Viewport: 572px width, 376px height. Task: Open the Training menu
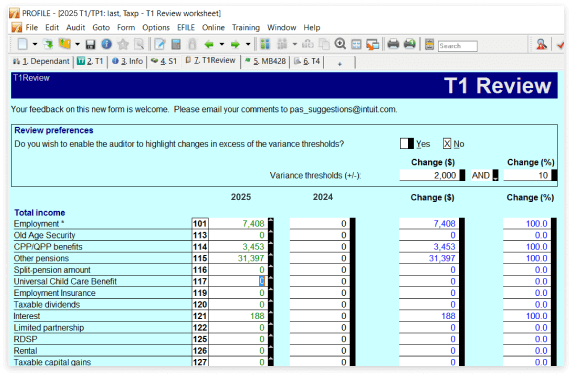tap(246, 27)
